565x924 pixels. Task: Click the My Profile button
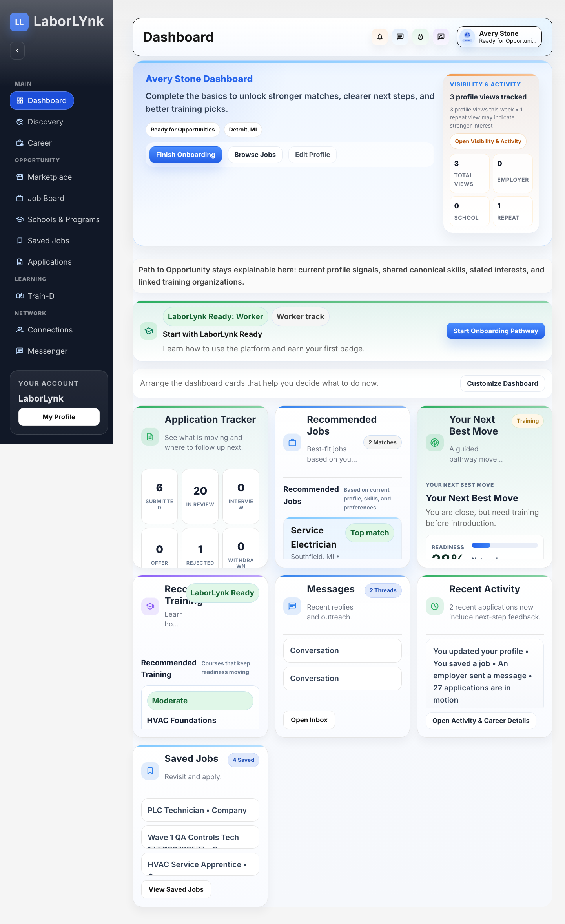coord(59,417)
